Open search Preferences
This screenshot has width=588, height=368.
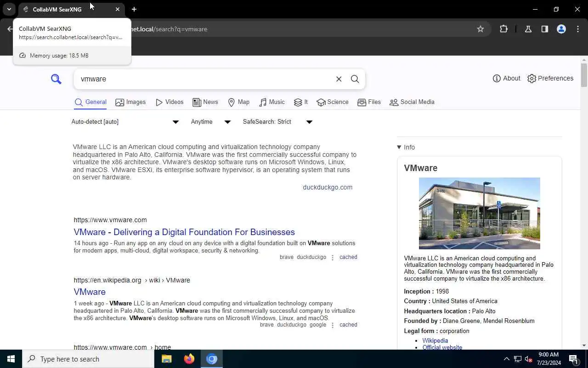point(550,78)
